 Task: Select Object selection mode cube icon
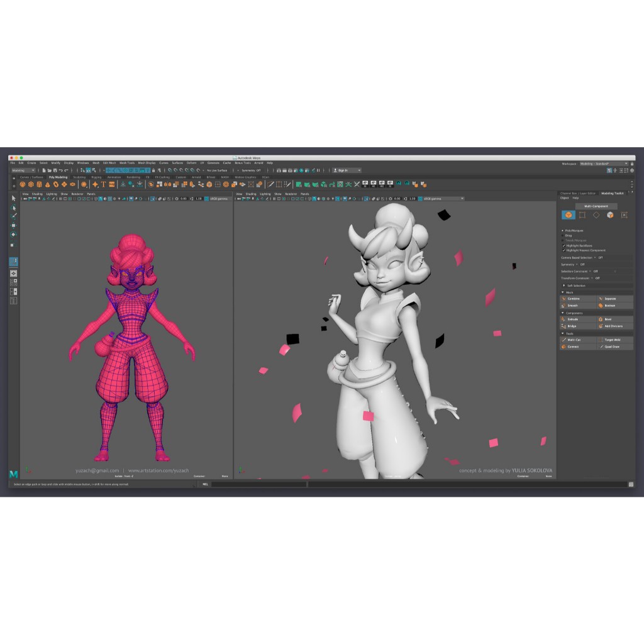[x=569, y=215]
